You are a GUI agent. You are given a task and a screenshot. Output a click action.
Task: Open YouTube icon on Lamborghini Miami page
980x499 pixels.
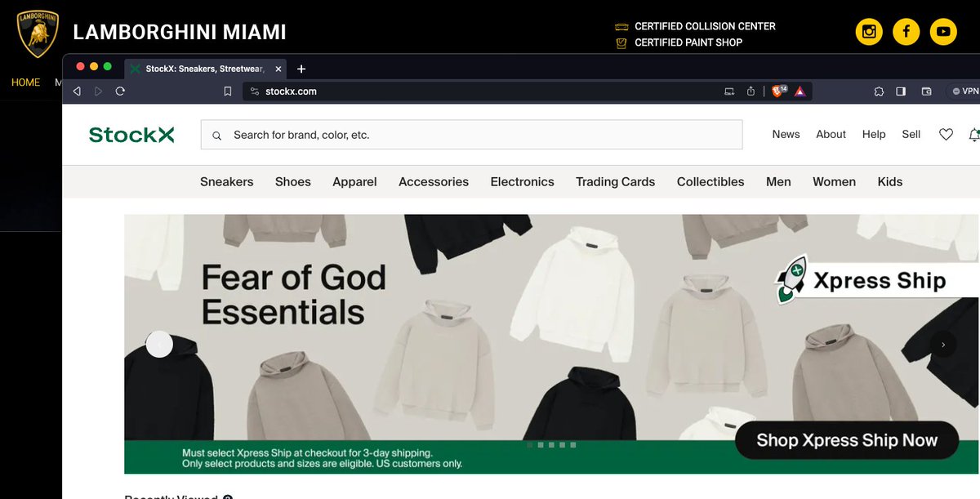coord(943,32)
